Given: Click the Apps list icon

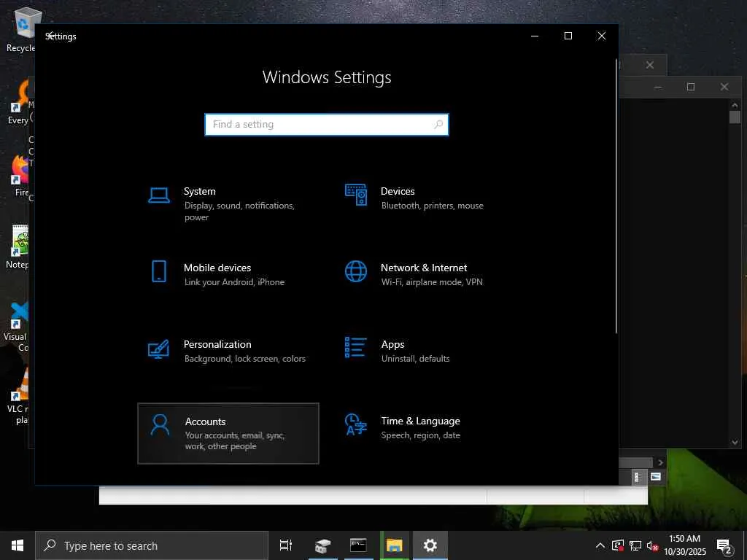Looking at the screenshot, I should pyautogui.click(x=356, y=347).
